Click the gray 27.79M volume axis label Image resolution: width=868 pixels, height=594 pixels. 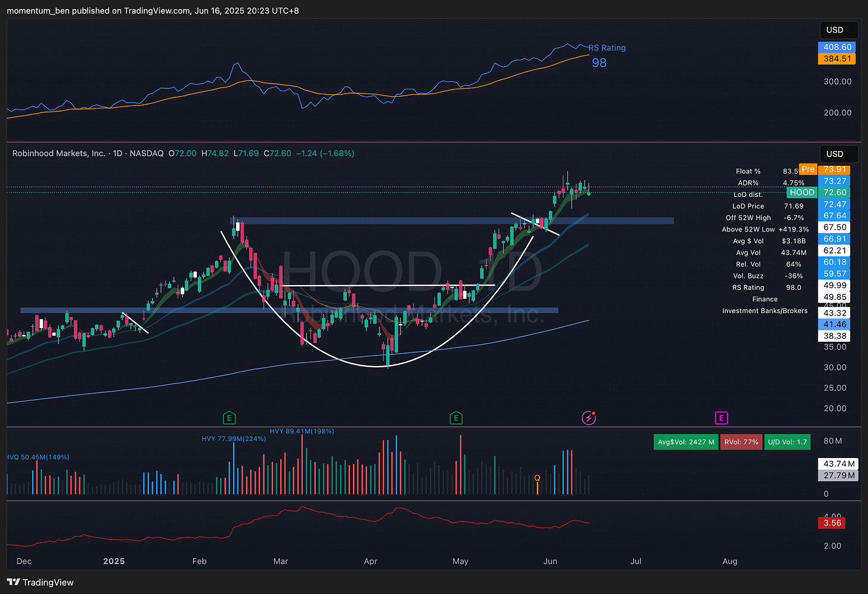pos(839,475)
